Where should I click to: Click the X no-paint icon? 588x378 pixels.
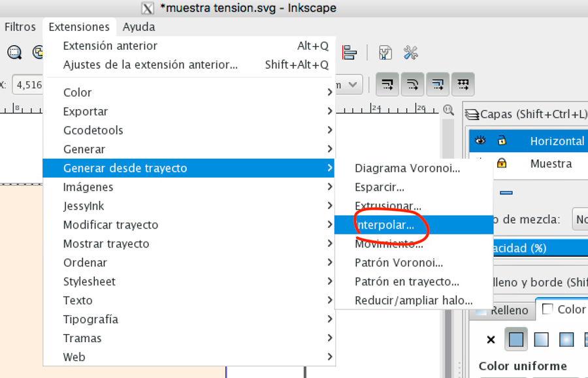[491, 339]
